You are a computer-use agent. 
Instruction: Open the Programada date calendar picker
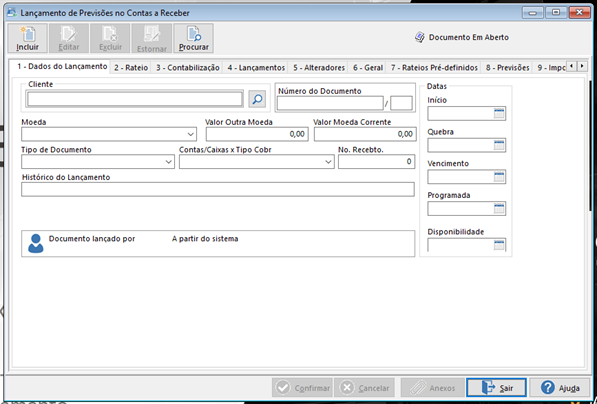click(499, 208)
